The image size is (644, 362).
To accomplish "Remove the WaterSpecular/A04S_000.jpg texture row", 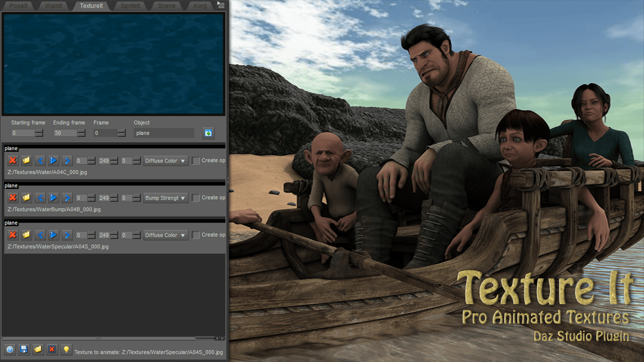I will 13,235.
